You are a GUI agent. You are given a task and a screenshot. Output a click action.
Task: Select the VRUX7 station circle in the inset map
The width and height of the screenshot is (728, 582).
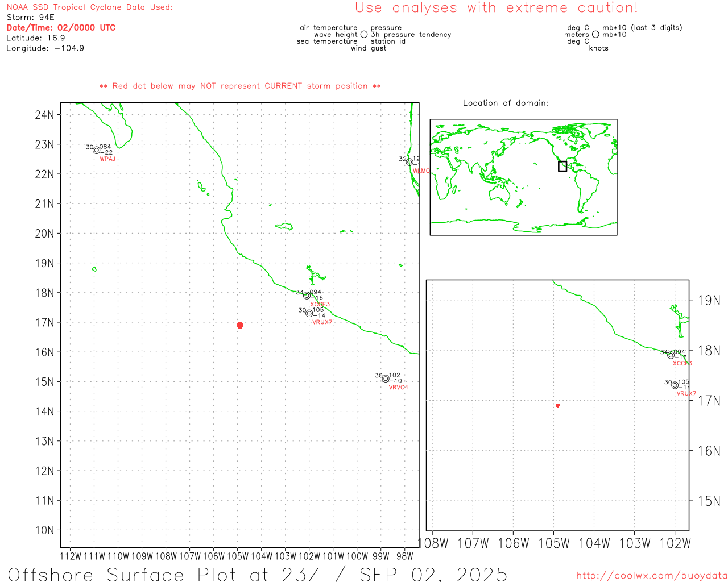point(675,385)
